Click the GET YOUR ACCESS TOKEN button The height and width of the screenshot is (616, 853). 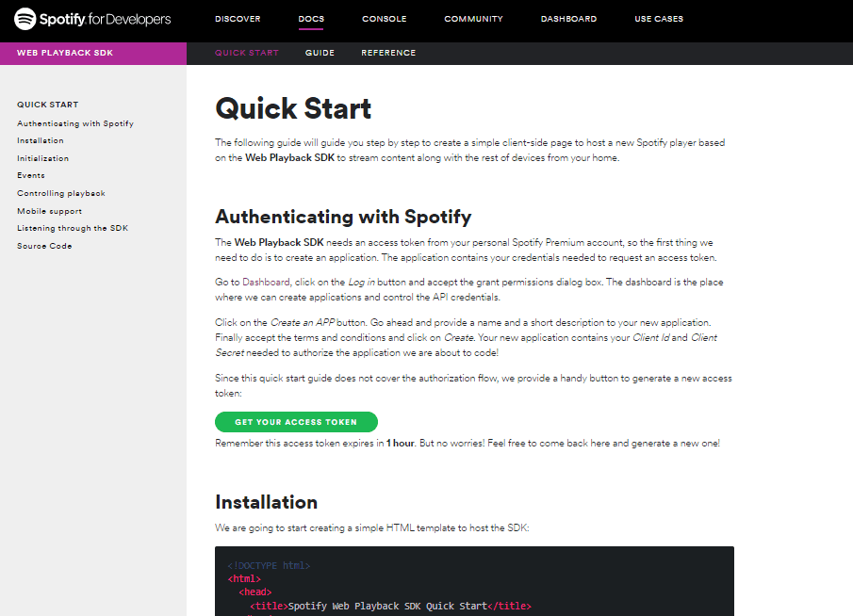click(296, 421)
